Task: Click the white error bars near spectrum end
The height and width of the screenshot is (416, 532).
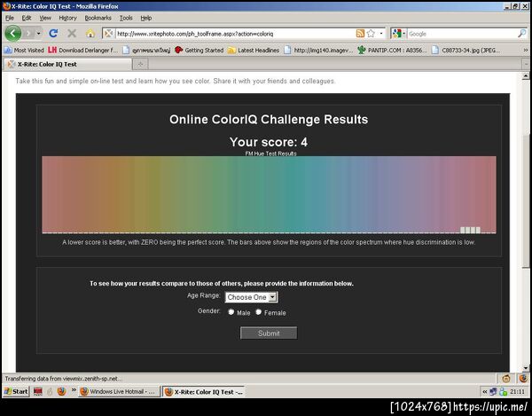Action: point(470,230)
